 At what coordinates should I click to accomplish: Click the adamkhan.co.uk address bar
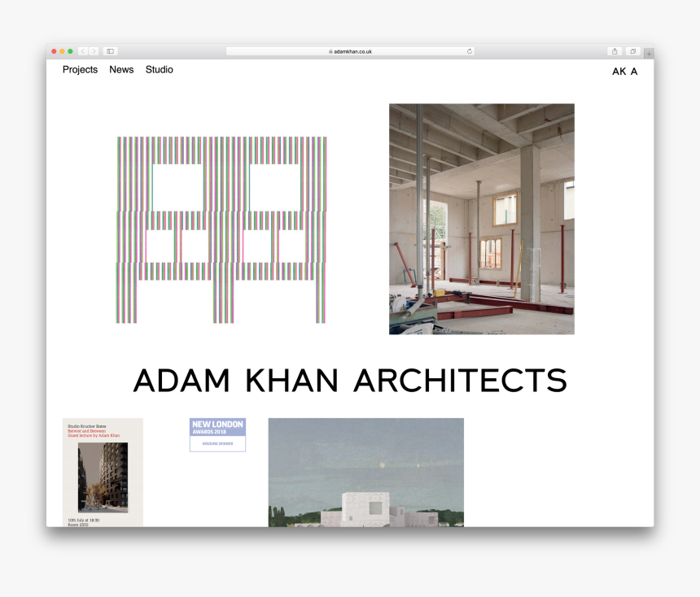[351, 51]
